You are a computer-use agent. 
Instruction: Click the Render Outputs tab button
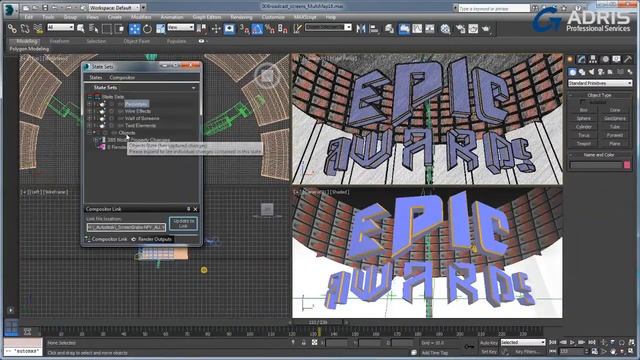pyautogui.click(x=151, y=239)
